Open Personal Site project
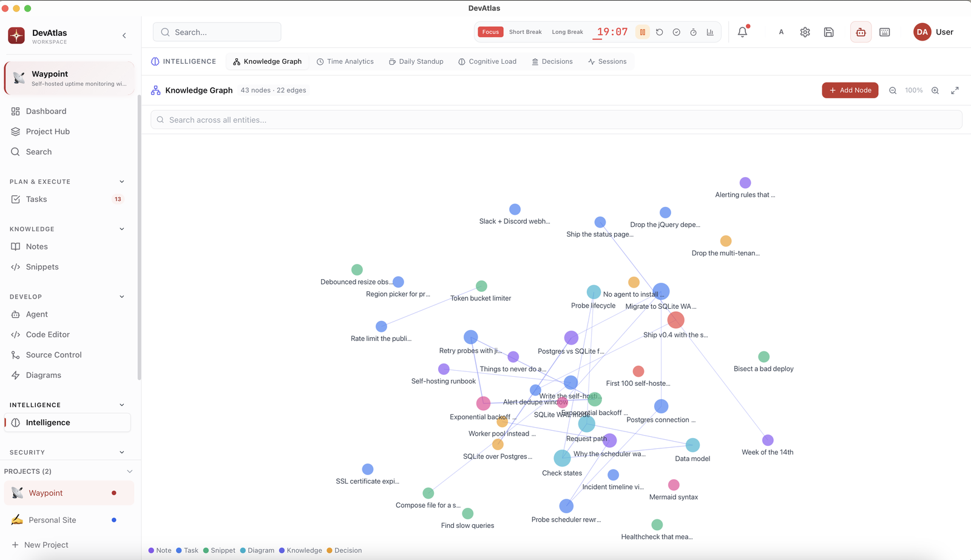The height and width of the screenshot is (560, 971). pyautogui.click(x=69, y=520)
